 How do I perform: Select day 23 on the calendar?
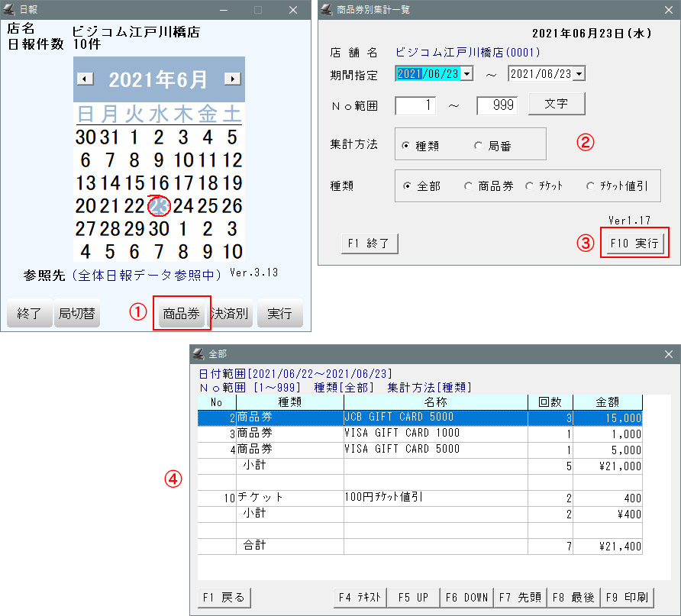click(x=160, y=205)
